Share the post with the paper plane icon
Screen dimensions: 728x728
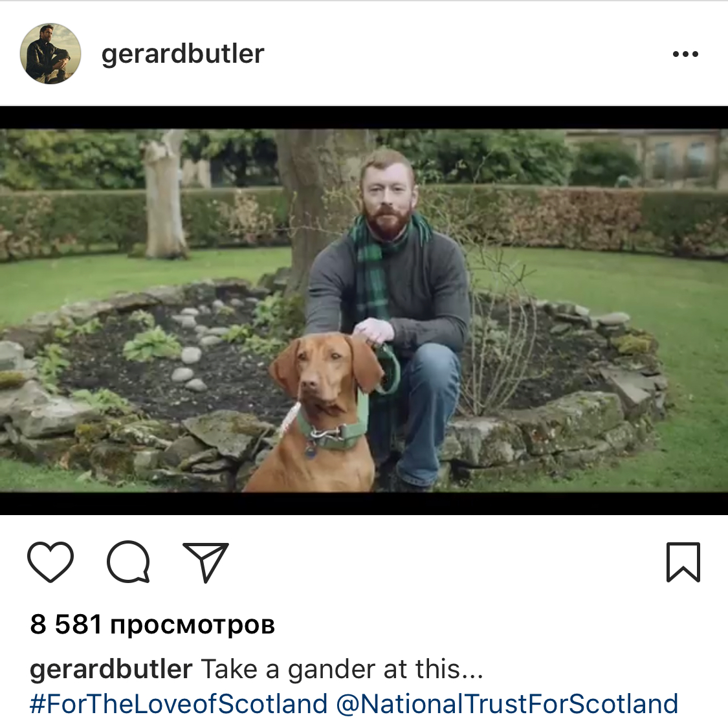coord(206,562)
